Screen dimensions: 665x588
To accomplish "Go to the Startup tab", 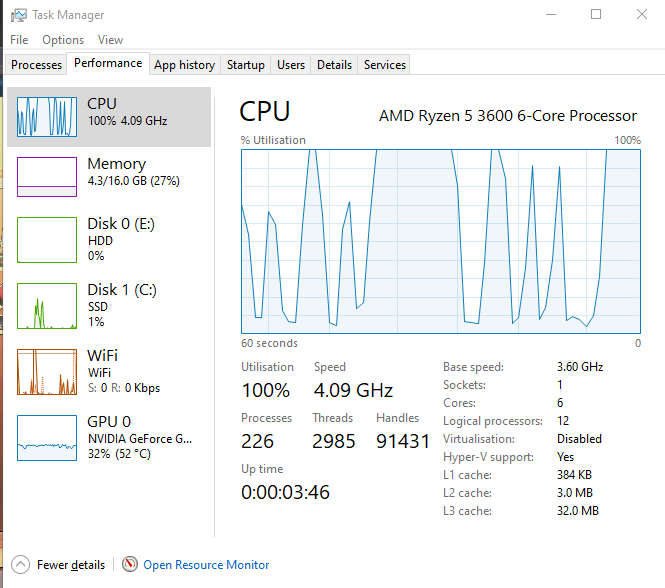I will 245,65.
